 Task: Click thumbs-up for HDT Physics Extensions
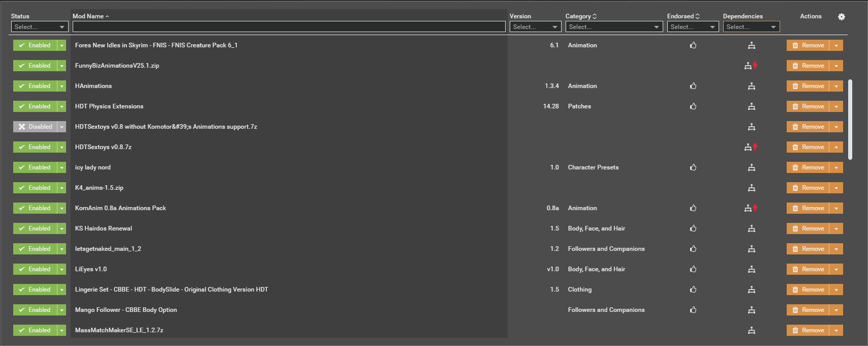[693, 106]
